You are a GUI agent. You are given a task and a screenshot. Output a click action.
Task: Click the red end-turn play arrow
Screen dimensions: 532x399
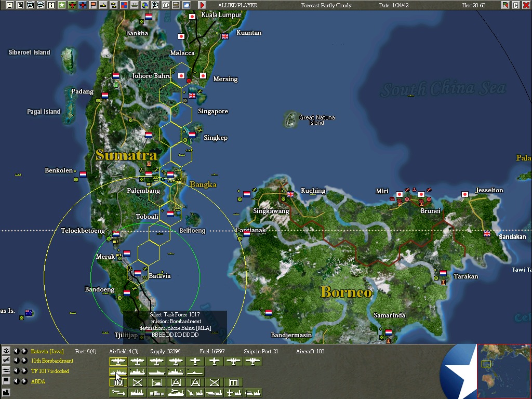point(202,5)
